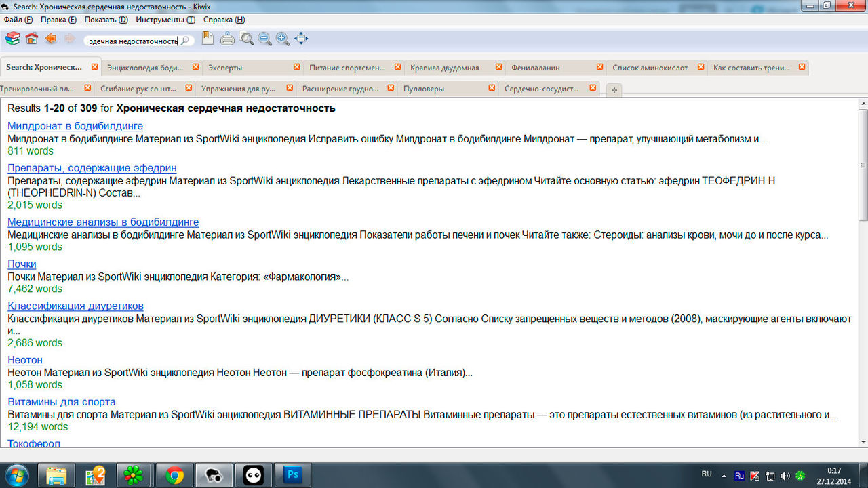This screenshot has width=868, height=488.
Task: Toggle fullscreen mode icon
Action: point(301,39)
